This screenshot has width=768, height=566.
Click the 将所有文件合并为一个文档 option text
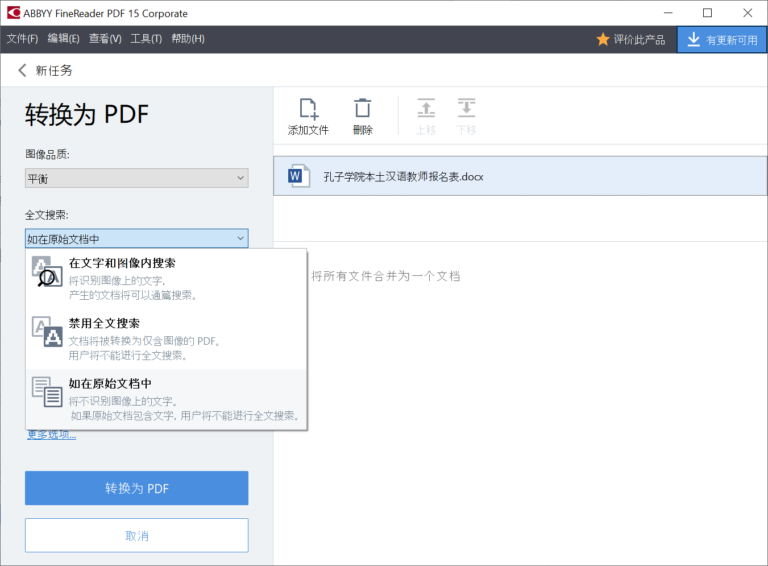[385, 276]
